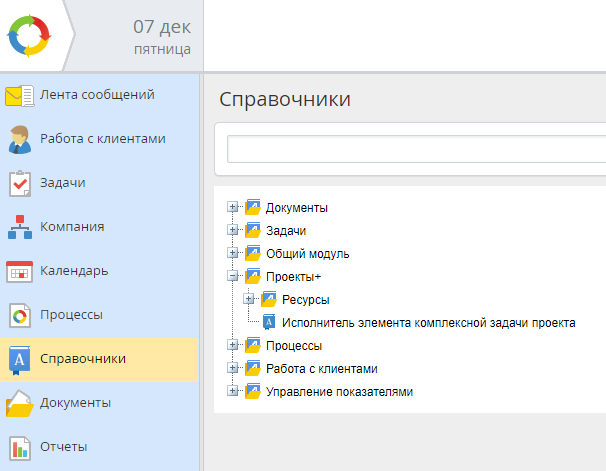
Task: Select the Задачи checklist icon in sidebar
Action: 20,184
